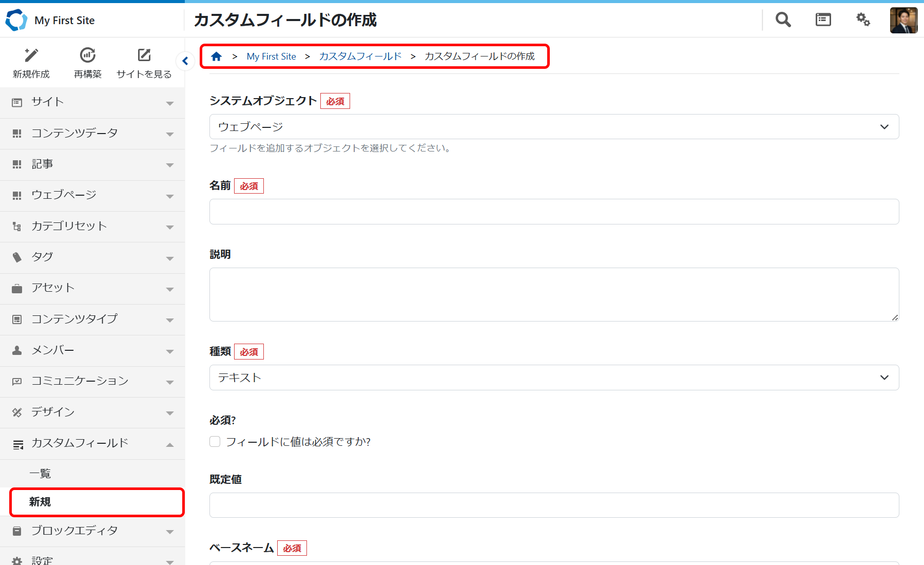Click the 新規作成 pencil icon
This screenshot has width=924, height=565.
click(31, 55)
